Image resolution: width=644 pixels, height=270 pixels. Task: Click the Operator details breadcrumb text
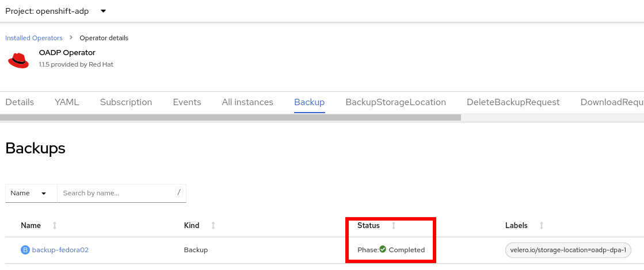coord(104,38)
